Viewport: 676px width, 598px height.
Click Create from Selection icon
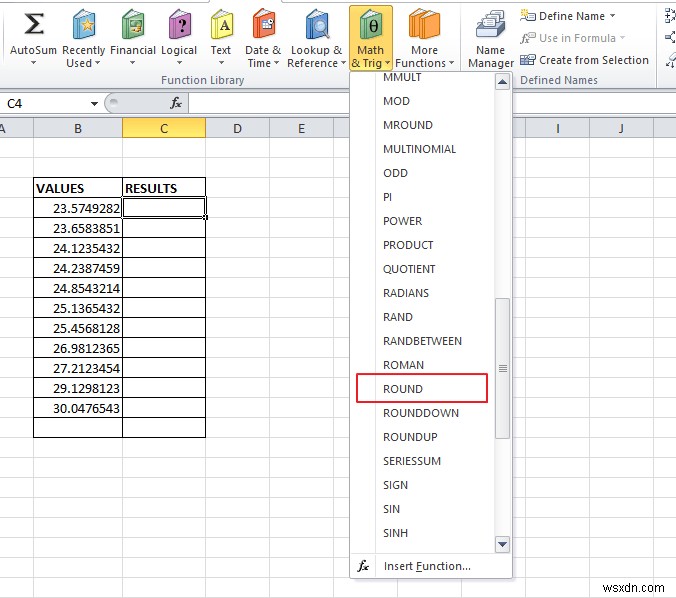coord(528,59)
